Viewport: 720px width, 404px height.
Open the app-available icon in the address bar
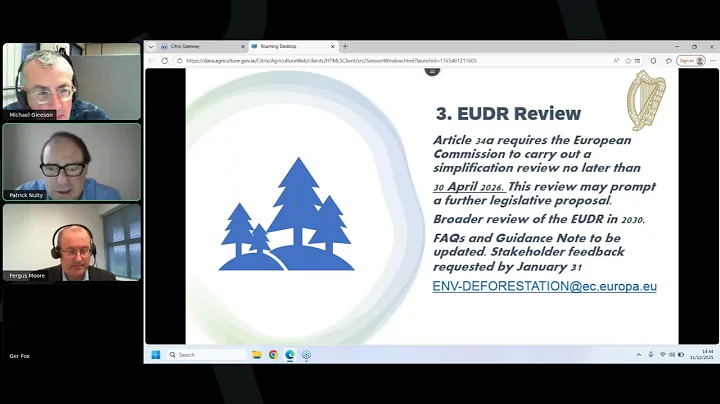(x=637, y=61)
